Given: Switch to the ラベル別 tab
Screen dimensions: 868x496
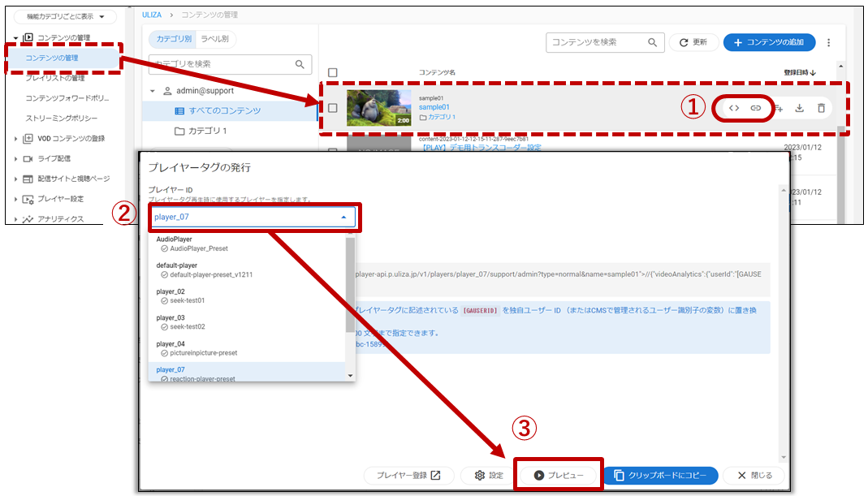Looking at the screenshot, I should pos(214,39).
